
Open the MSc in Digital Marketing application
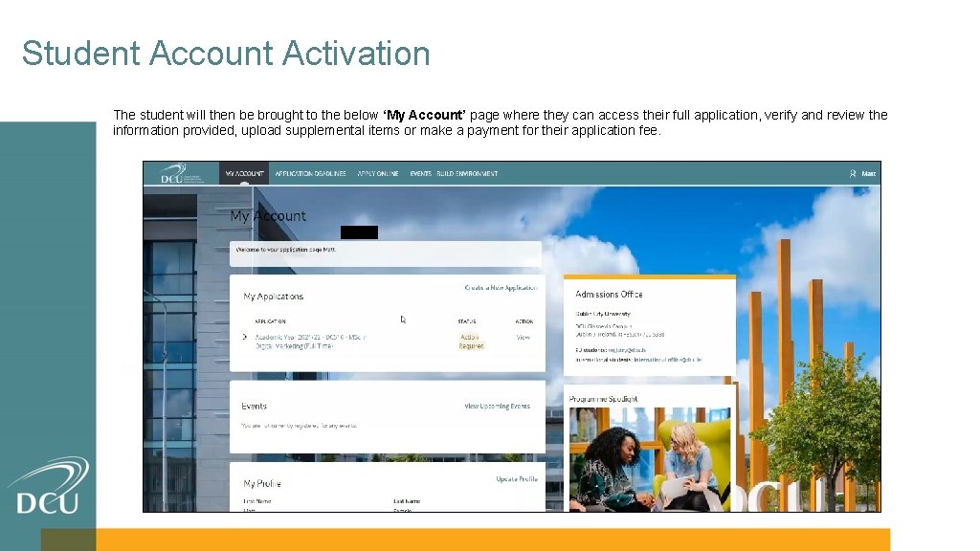pyautogui.click(x=311, y=342)
